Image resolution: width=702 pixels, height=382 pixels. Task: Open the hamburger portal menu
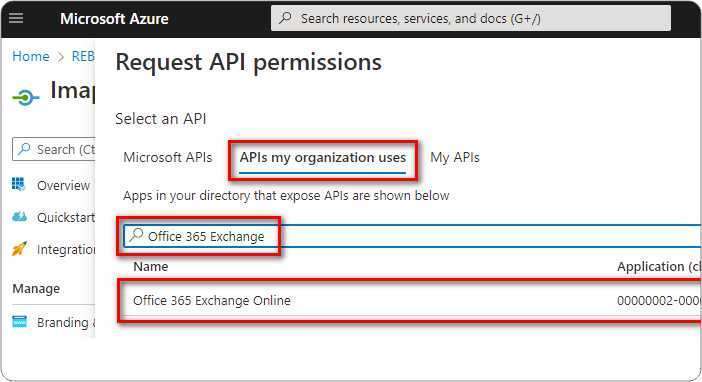pyautogui.click(x=16, y=18)
